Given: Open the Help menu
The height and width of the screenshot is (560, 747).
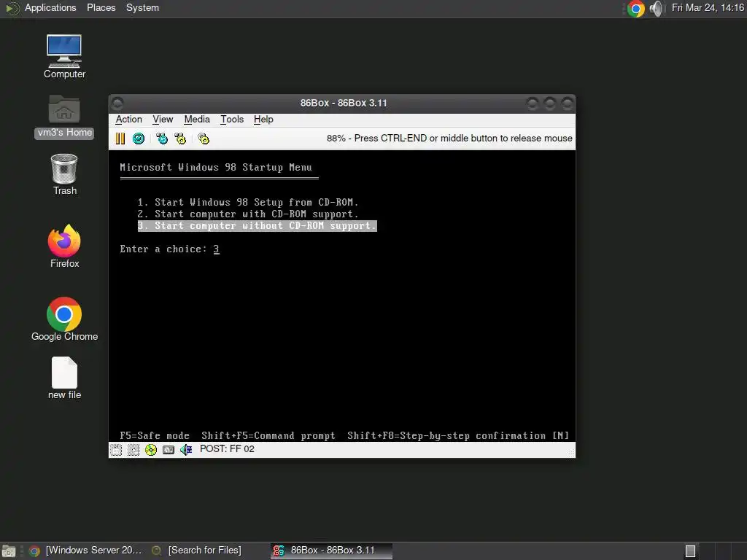Looking at the screenshot, I should click(263, 119).
